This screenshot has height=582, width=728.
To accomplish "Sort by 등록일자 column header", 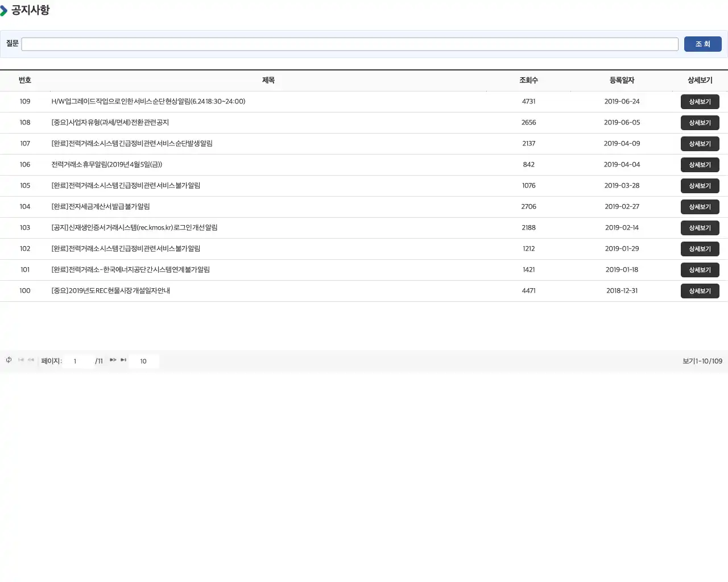I will point(622,80).
